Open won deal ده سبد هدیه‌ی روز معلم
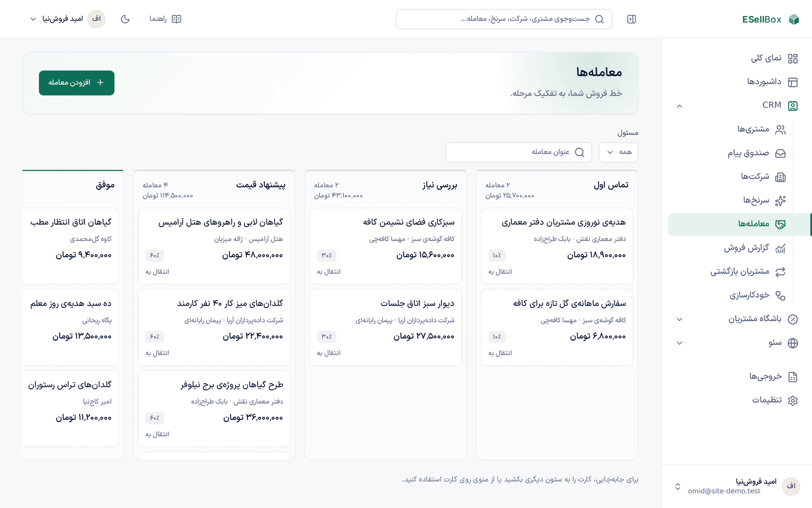 [71, 303]
